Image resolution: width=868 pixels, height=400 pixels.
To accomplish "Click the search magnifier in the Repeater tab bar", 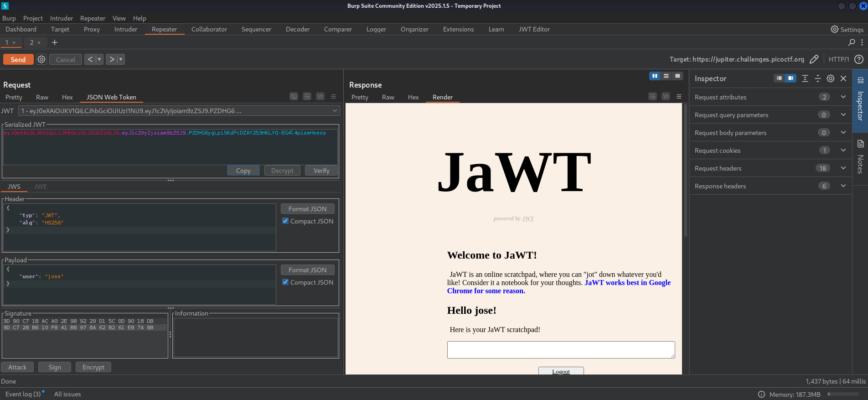I will click(851, 42).
